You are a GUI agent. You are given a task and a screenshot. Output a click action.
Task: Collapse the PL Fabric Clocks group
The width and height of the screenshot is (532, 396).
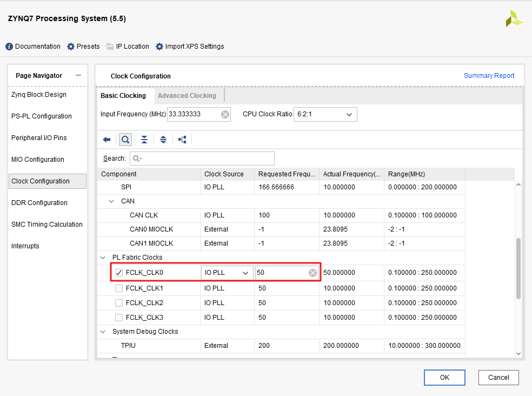103,258
